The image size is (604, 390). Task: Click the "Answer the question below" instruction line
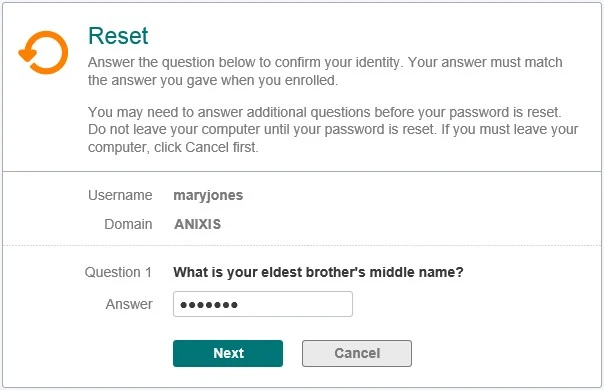(325, 62)
